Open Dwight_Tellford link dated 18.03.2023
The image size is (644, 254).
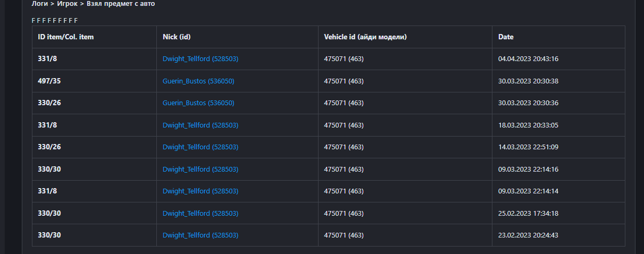pyautogui.click(x=200, y=125)
